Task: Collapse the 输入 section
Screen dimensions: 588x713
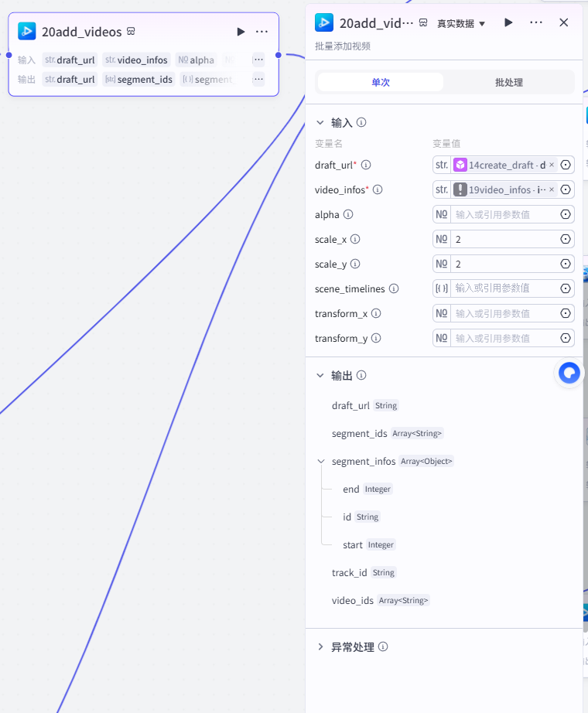Action: click(x=320, y=122)
